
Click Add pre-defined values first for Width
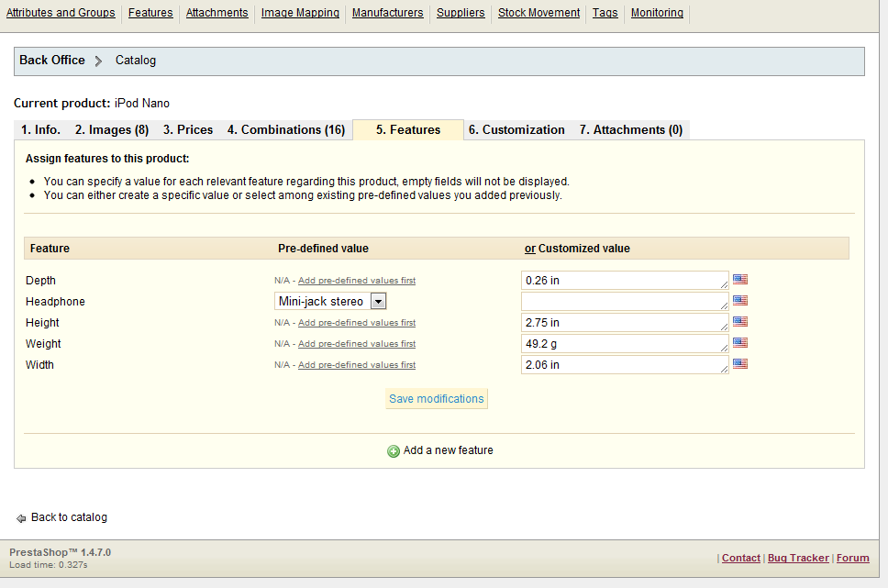(357, 365)
